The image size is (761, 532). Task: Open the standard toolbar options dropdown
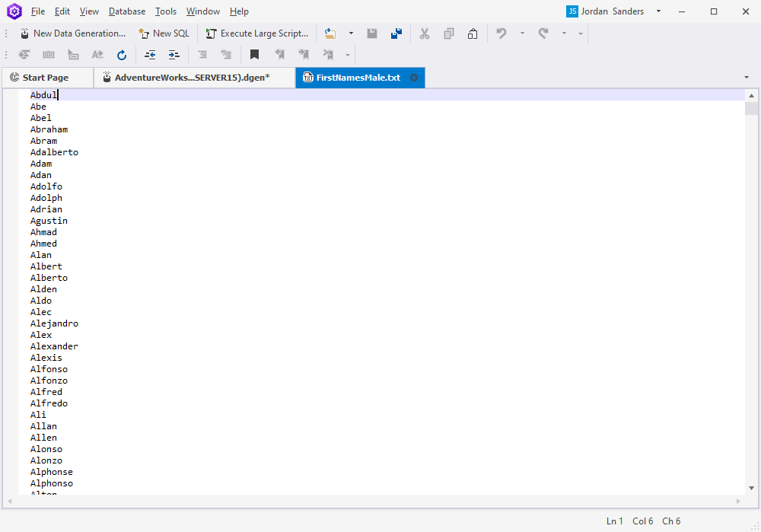tap(581, 33)
